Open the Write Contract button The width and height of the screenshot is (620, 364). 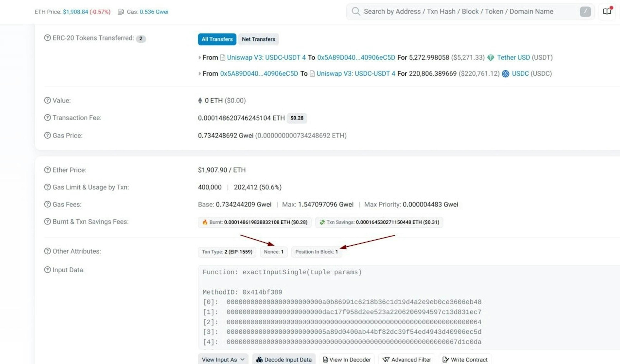point(465,359)
